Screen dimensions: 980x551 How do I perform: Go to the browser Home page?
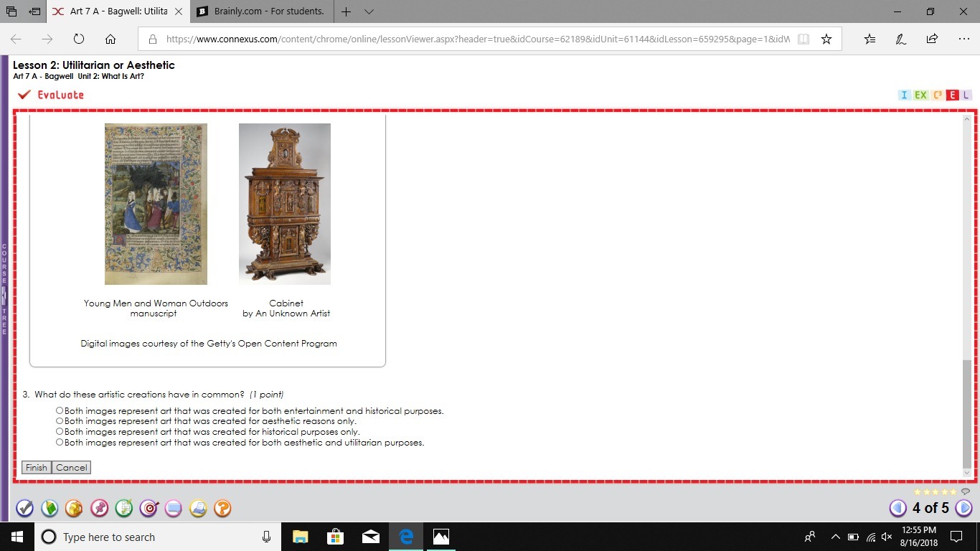pyautogui.click(x=110, y=39)
